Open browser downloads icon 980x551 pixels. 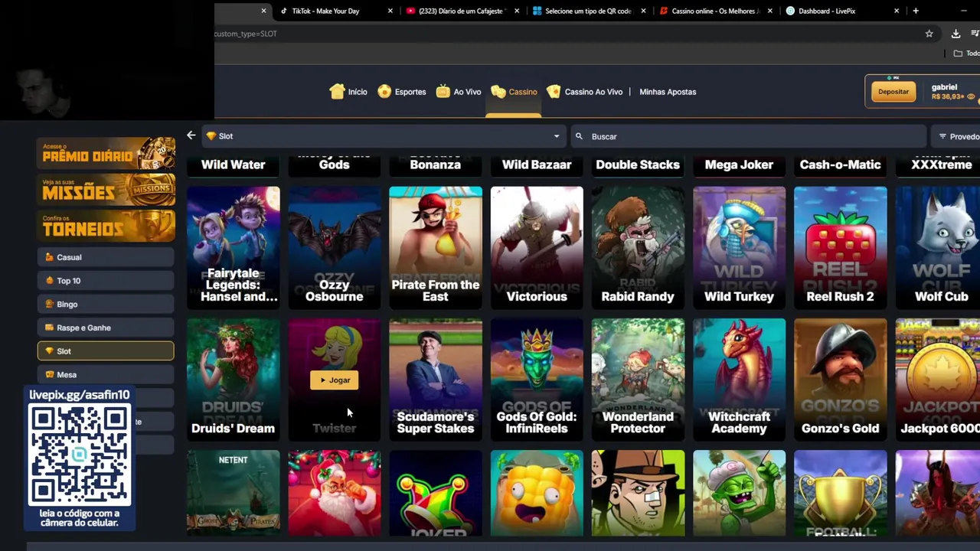point(955,34)
